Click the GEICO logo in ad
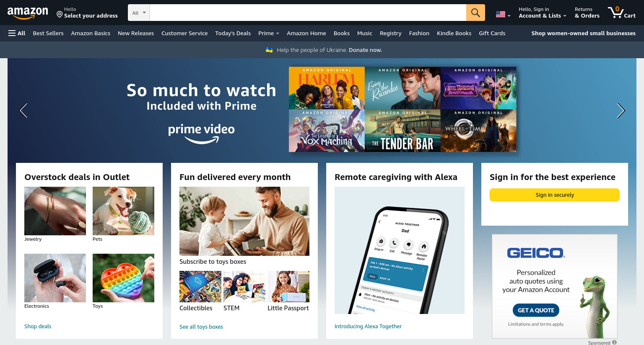Screen dimensions: 644x345 [536, 253]
